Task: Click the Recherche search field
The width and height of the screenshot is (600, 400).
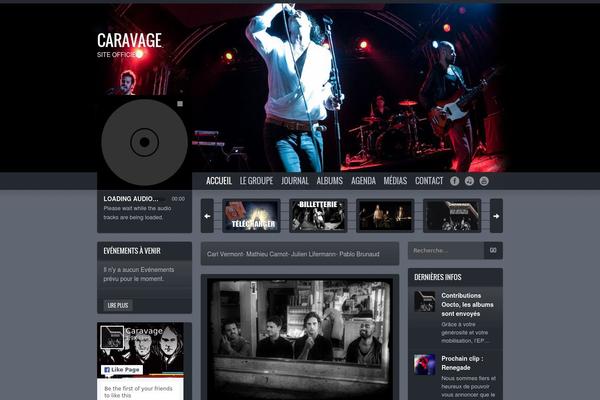Action: 446,250
